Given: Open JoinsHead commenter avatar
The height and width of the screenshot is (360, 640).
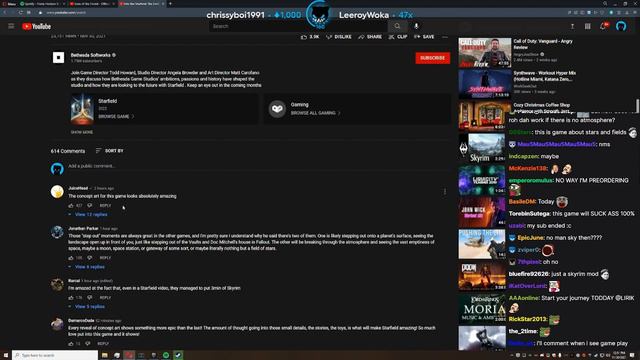Looking at the screenshot, I should [57, 192].
